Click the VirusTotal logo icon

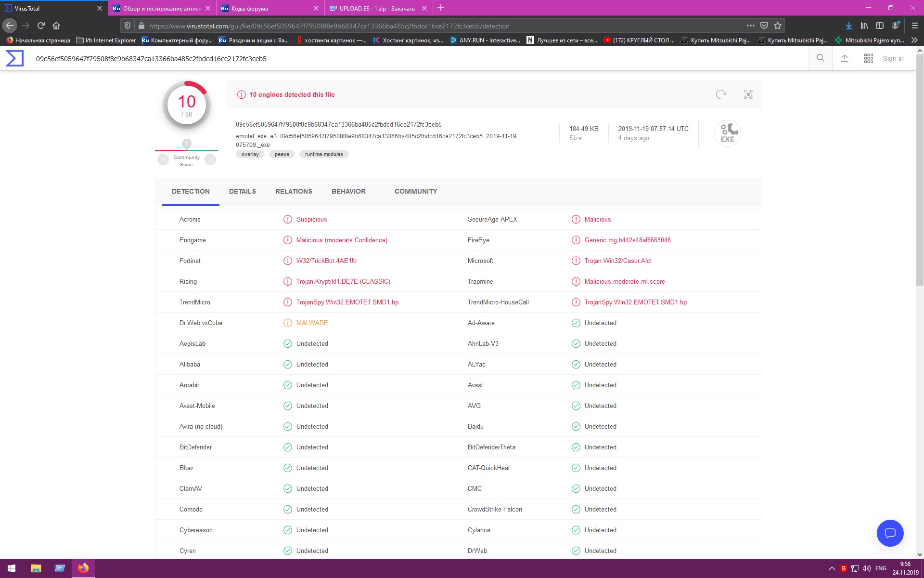[x=14, y=58]
